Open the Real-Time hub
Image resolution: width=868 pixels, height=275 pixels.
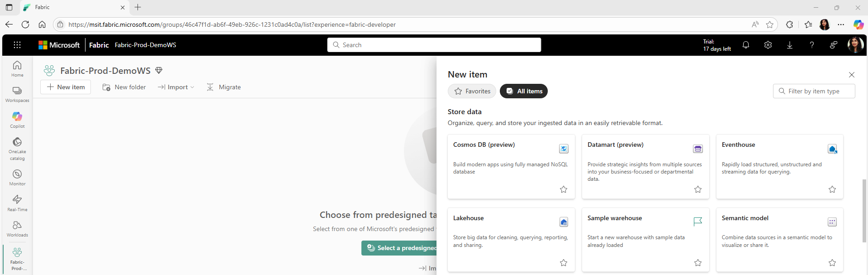(x=17, y=203)
